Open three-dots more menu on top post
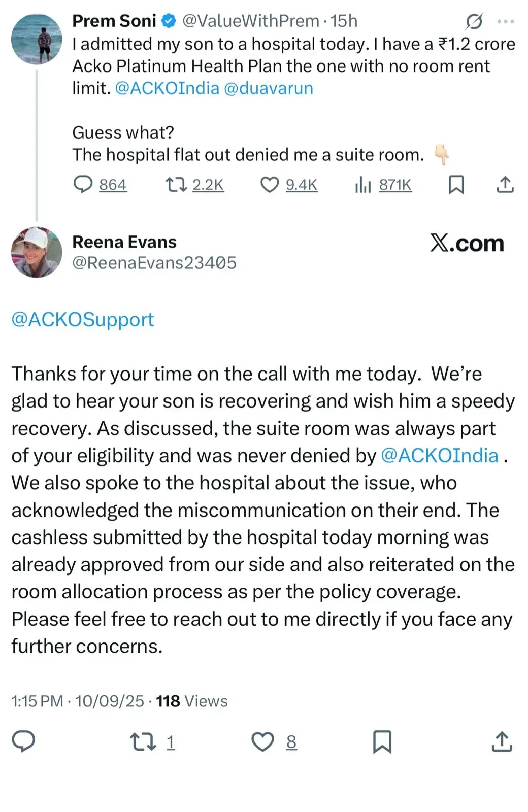The image size is (528, 812). (x=506, y=21)
